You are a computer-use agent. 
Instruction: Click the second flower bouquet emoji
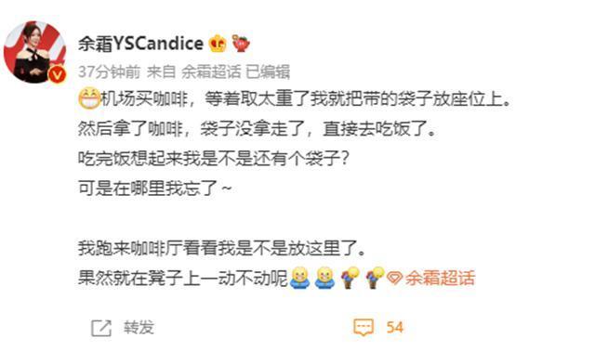click(374, 278)
